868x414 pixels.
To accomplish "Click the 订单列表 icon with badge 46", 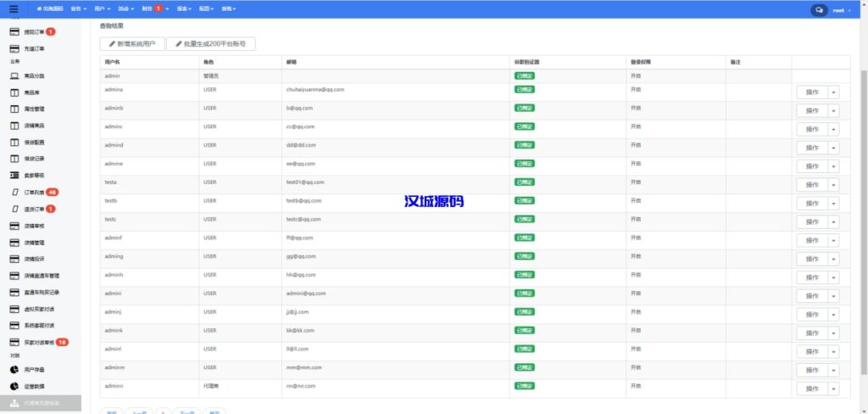I will coord(16,193).
